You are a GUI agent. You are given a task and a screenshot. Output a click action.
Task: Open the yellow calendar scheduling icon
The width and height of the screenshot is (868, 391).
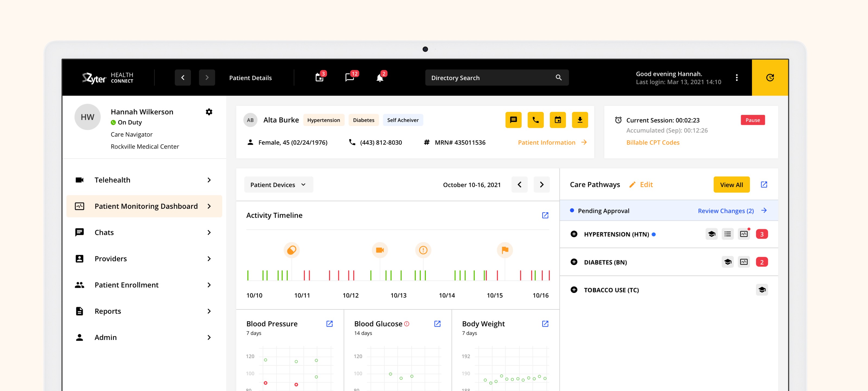(558, 120)
